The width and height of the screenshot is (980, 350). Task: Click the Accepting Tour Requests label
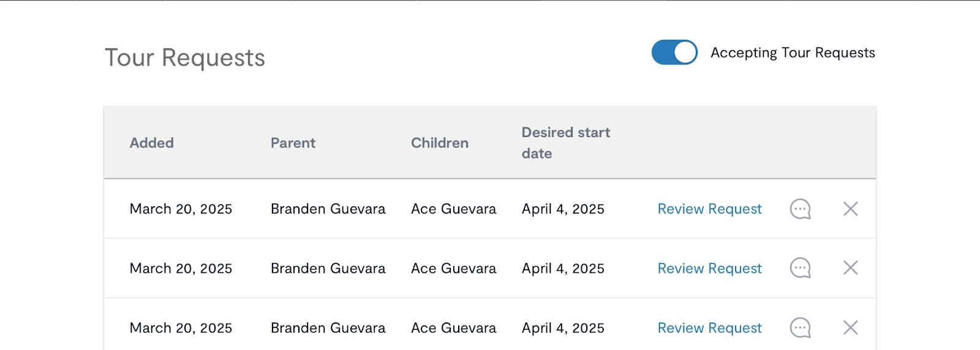coord(793,53)
